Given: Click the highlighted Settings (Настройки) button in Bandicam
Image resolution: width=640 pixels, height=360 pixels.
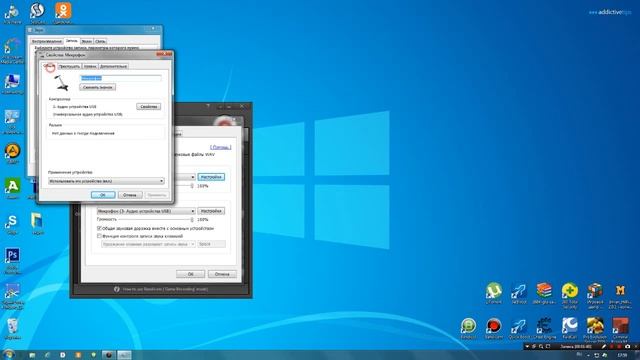Looking at the screenshot, I should point(211,177).
